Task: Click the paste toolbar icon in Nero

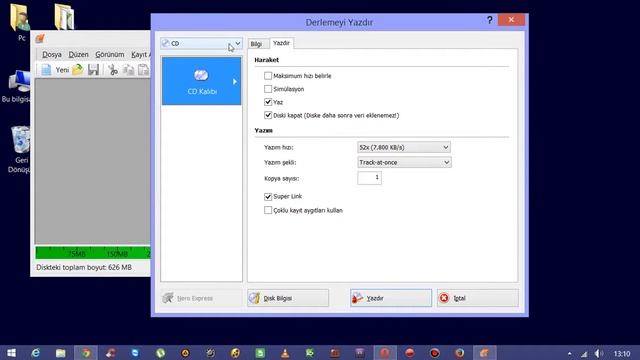Action: click(x=143, y=70)
